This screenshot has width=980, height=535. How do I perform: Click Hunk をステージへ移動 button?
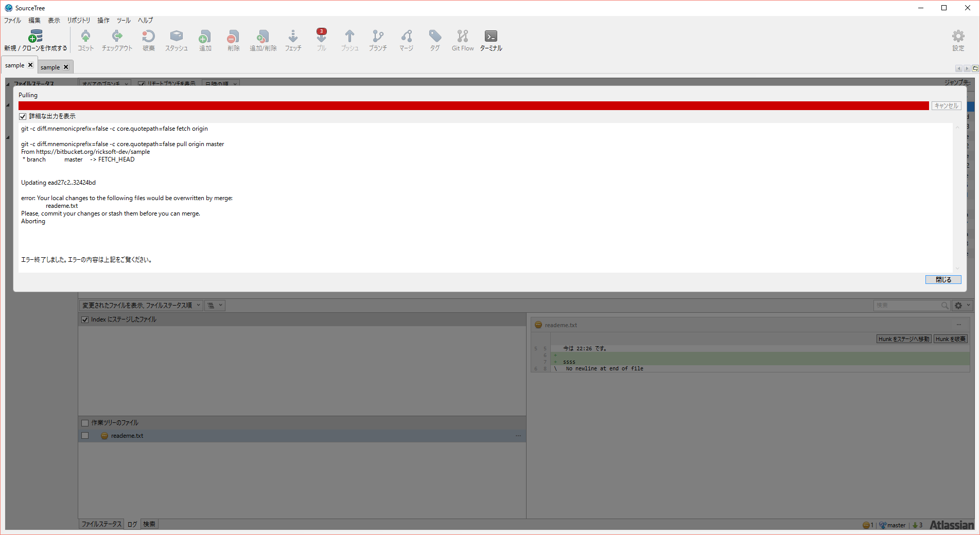click(x=904, y=339)
